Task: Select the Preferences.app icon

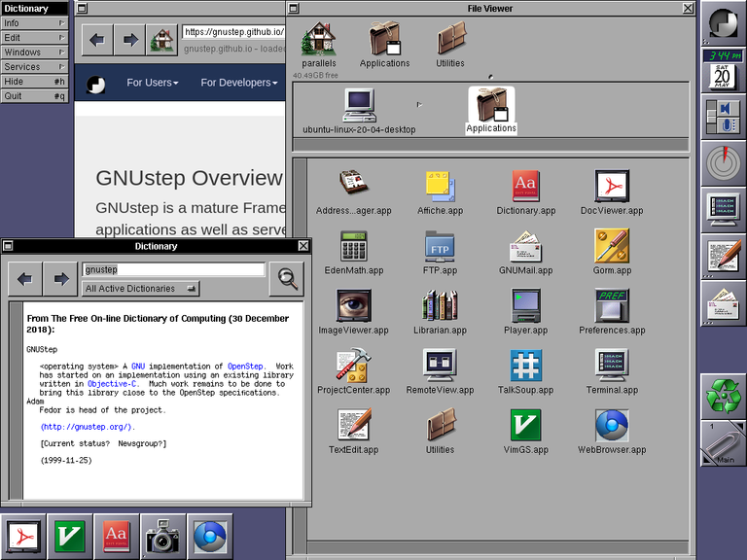Action: click(612, 305)
